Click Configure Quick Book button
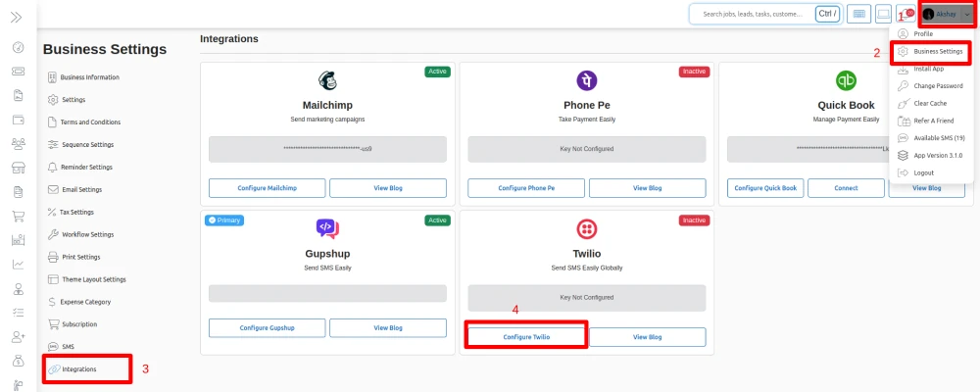 [765, 188]
